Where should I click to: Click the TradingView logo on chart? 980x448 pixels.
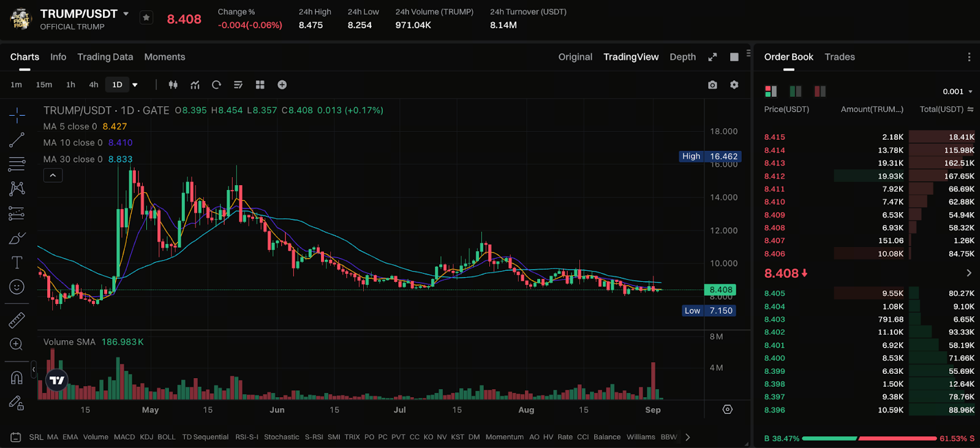pos(57,380)
